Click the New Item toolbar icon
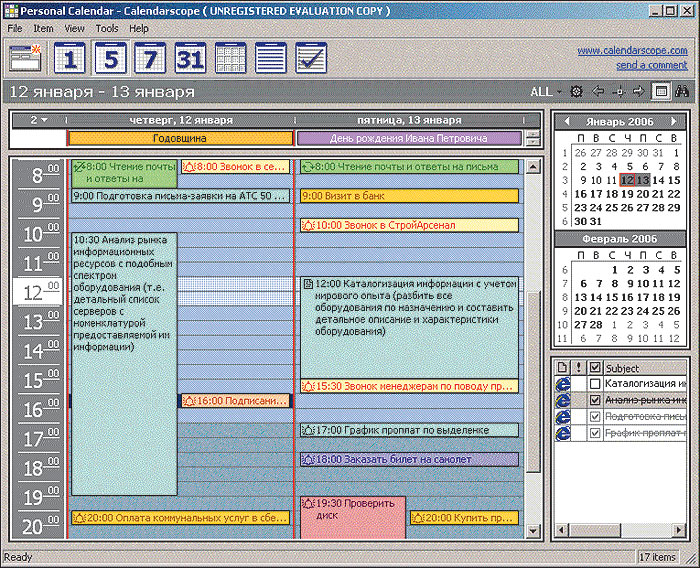This screenshot has width=700, height=568. 26,58
